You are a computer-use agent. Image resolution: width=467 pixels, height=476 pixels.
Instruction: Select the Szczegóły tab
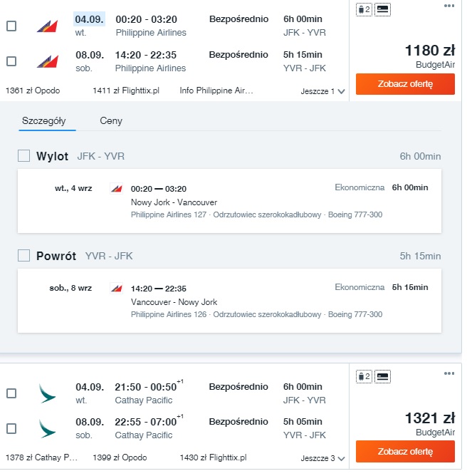coord(44,122)
